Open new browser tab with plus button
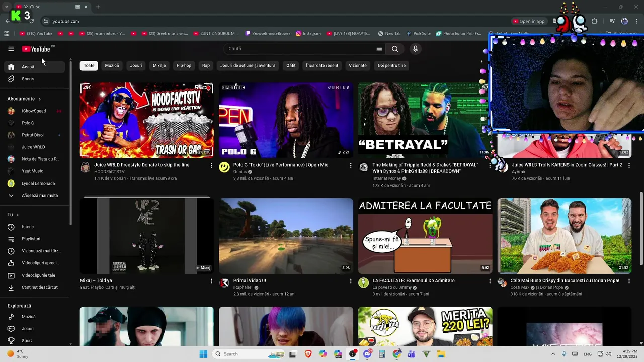 pos(98,7)
